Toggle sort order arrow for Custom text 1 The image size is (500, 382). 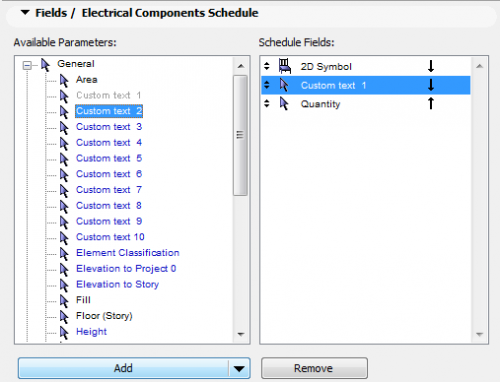point(431,85)
